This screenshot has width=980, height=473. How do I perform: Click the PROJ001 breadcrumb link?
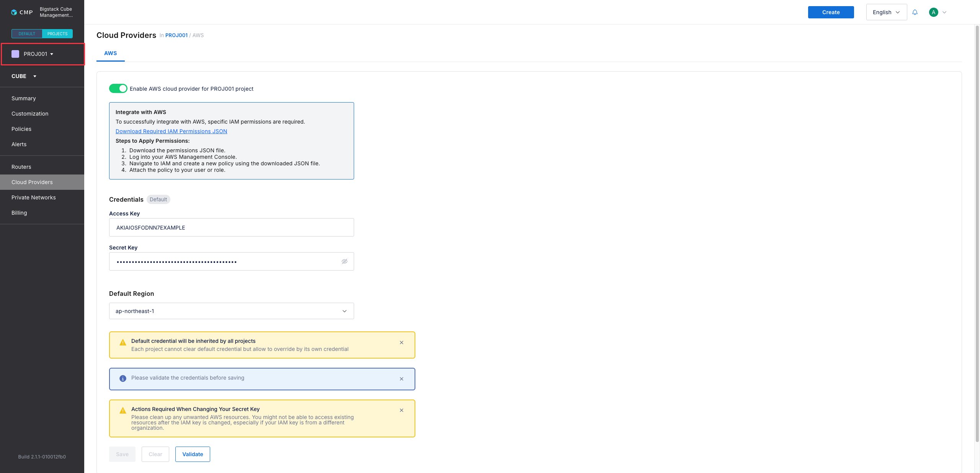176,35
